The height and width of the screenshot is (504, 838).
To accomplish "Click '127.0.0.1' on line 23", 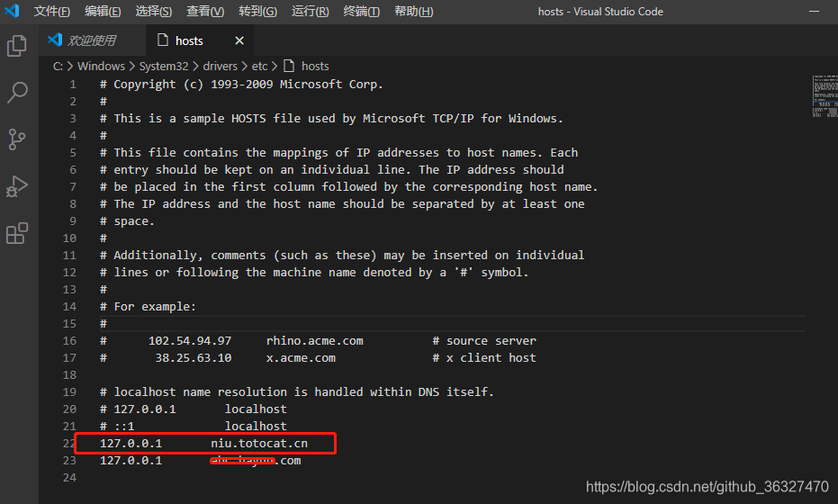I will pos(131,461).
